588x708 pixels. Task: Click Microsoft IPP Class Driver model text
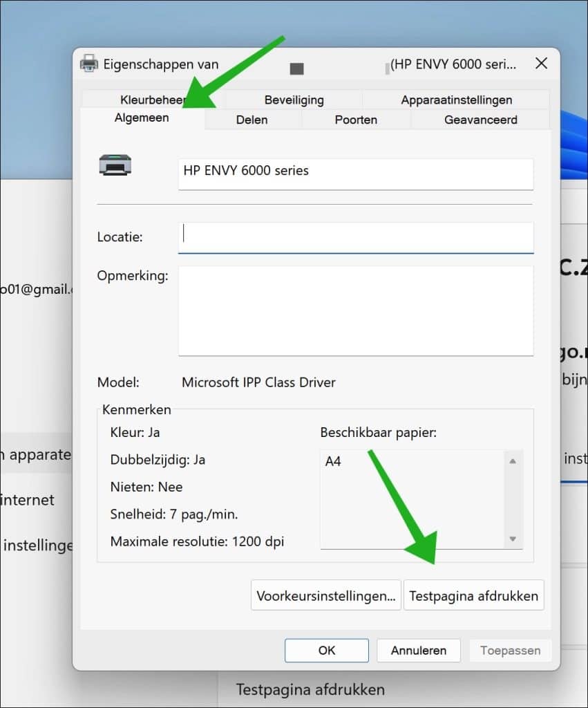pyautogui.click(x=258, y=382)
